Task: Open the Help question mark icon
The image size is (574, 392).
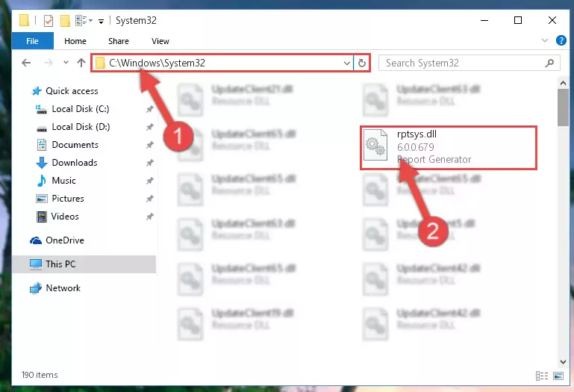Action: pos(561,40)
